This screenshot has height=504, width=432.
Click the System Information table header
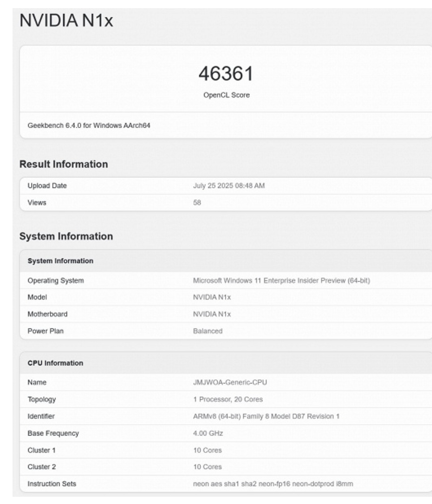click(x=226, y=261)
